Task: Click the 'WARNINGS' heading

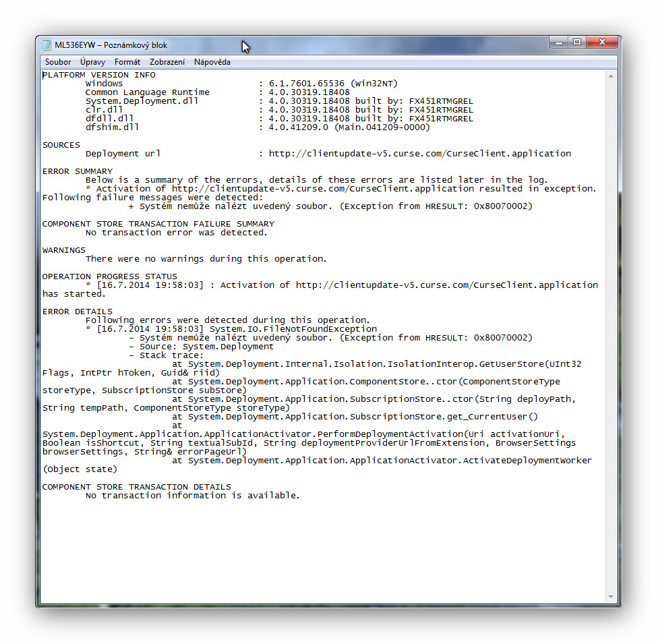Action: [64, 250]
